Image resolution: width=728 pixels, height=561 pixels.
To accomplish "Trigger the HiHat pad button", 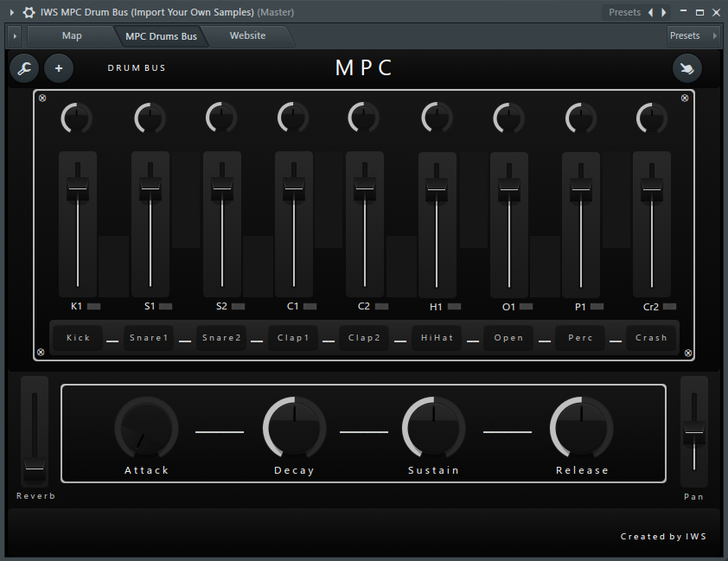I will tap(437, 338).
